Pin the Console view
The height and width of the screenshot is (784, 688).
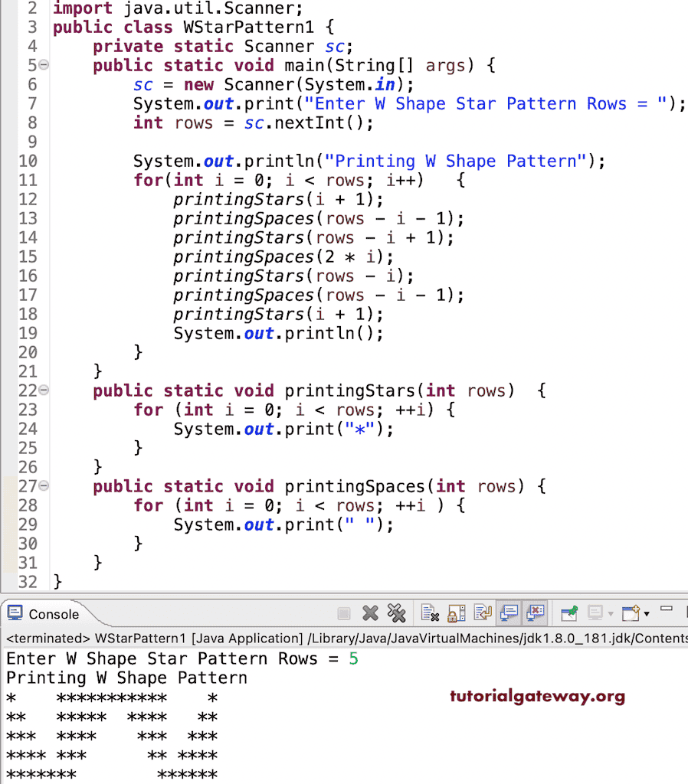click(569, 612)
